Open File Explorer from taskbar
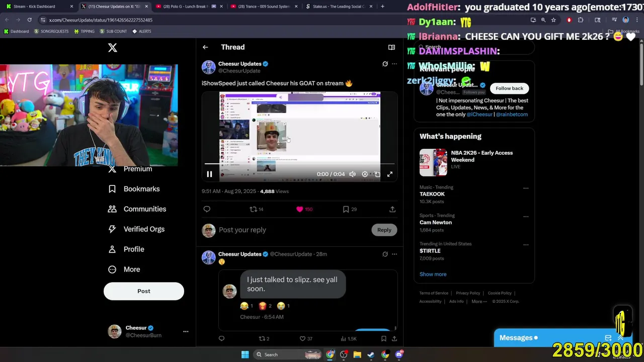The height and width of the screenshot is (362, 644). pyautogui.click(x=357, y=355)
